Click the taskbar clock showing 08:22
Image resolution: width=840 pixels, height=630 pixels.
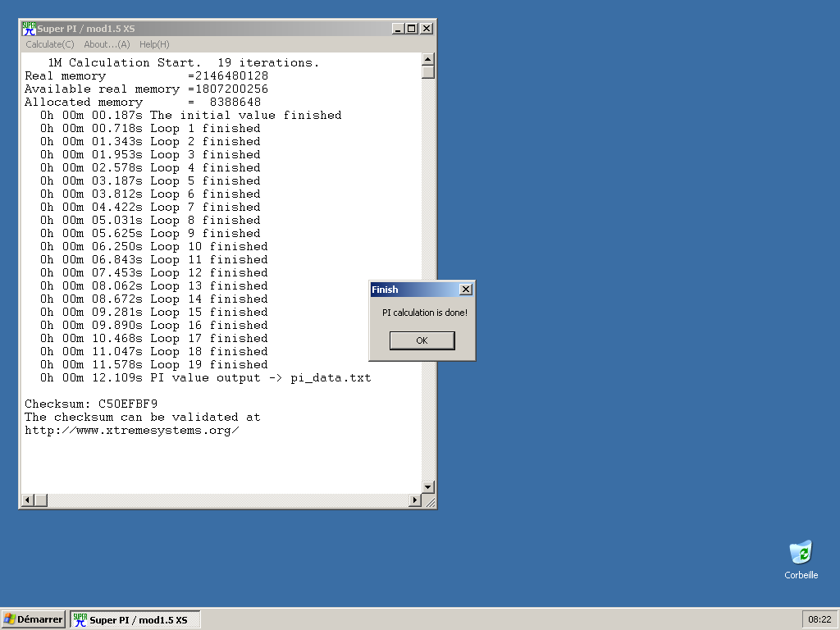pos(819,619)
